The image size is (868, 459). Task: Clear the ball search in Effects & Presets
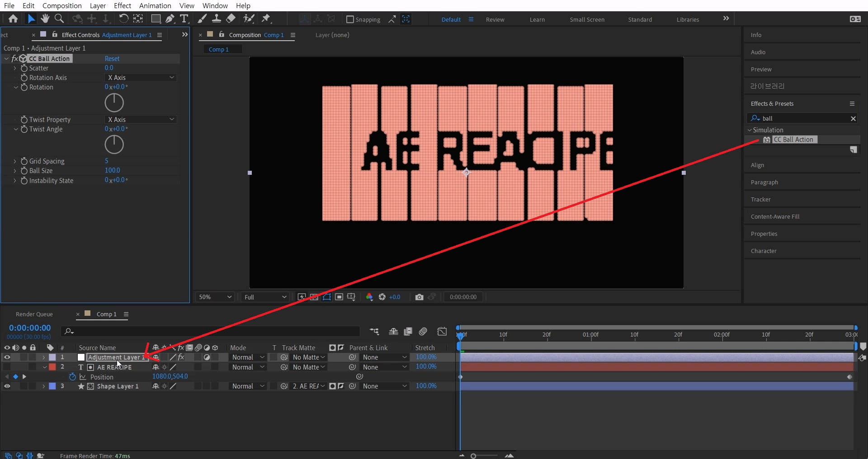(x=853, y=118)
